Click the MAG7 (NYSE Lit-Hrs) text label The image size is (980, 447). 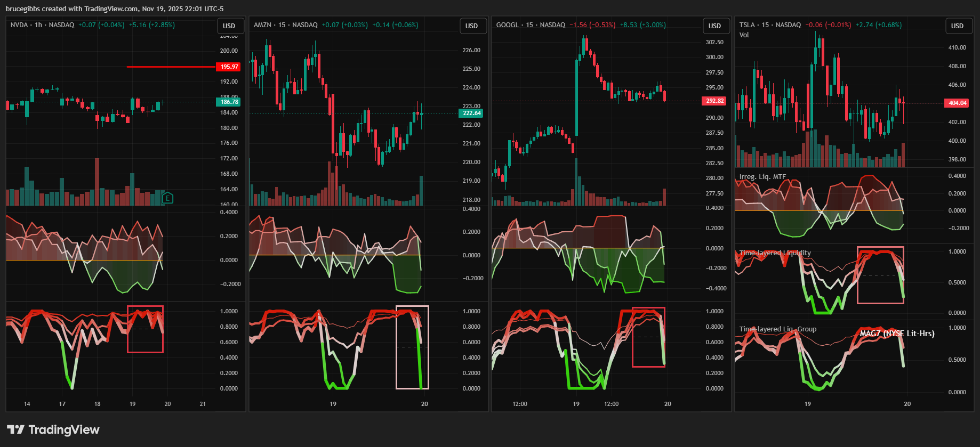click(x=897, y=334)
